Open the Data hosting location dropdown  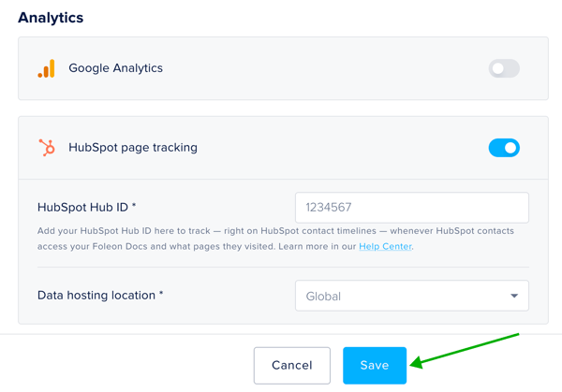[411, 296]
